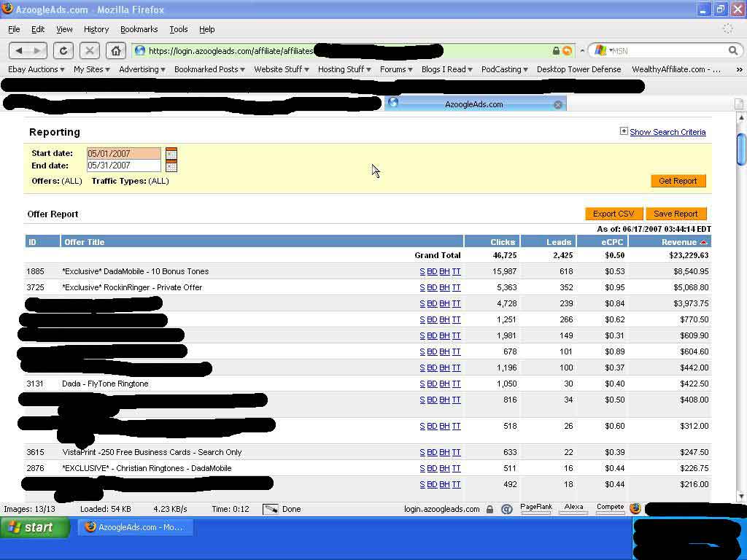Viewport: 747px width, 560px height.
Task: Click the green padlock in the address bar
Action: tap(556, 50)
